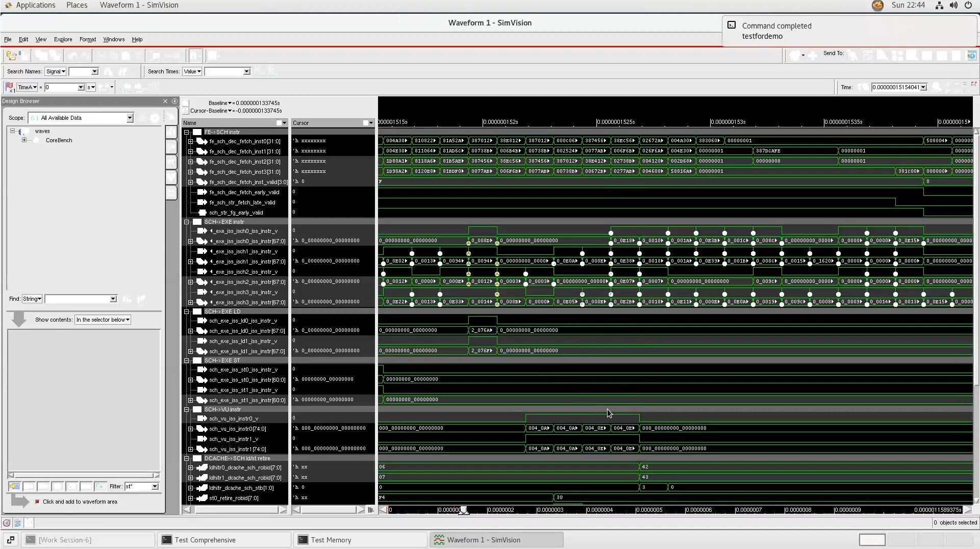The width and height of the screenshot is (980, 549).
Task: Click the power icon in top bar
Action: tap(968, 5)
